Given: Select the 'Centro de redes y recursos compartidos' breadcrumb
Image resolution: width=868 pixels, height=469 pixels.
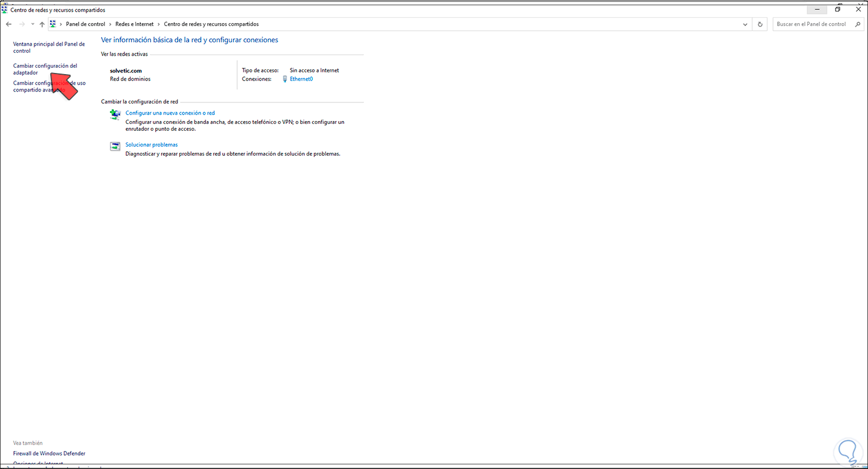Looking at the screenshot, I should tap(211, 24).
